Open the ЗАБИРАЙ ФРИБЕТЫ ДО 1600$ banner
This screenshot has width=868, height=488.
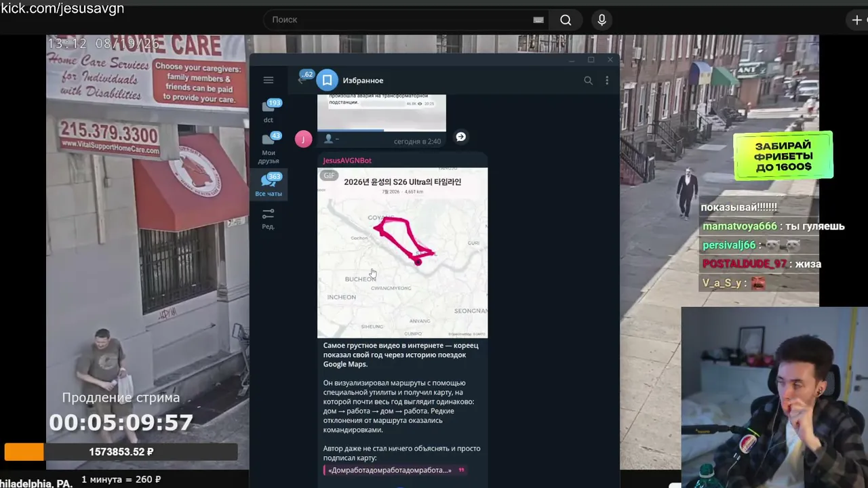click(x=783, y=155)
